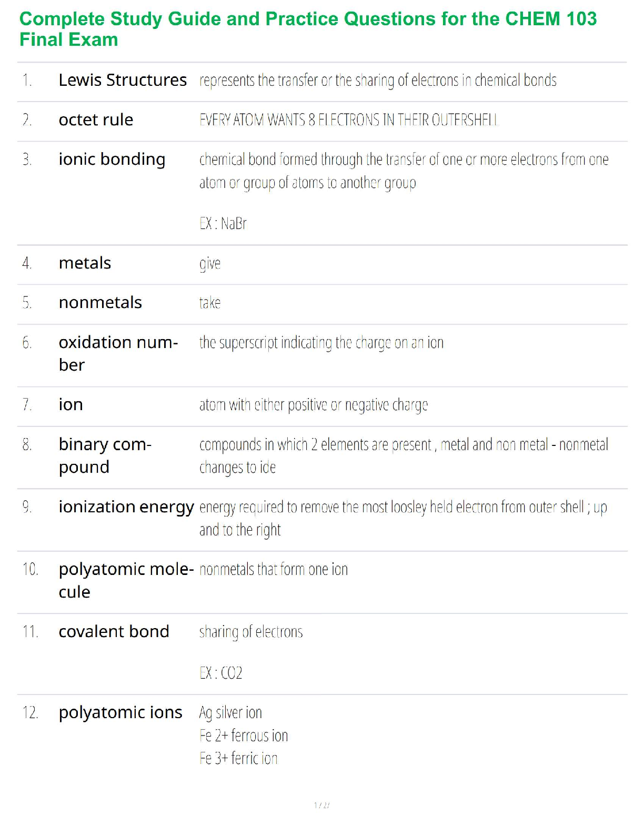Click the "ionization energy" term

click(x=126, y=507)
